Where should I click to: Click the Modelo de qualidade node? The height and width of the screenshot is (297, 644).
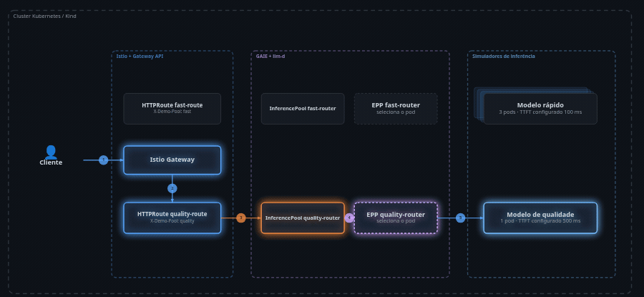(540, 218)
